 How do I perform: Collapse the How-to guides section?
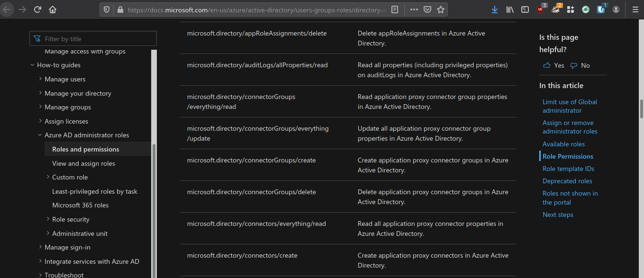[32, 65]
